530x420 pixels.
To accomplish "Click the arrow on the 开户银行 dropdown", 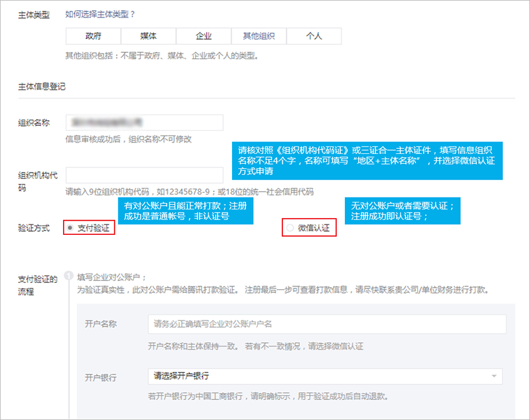I will coord(494,376).
